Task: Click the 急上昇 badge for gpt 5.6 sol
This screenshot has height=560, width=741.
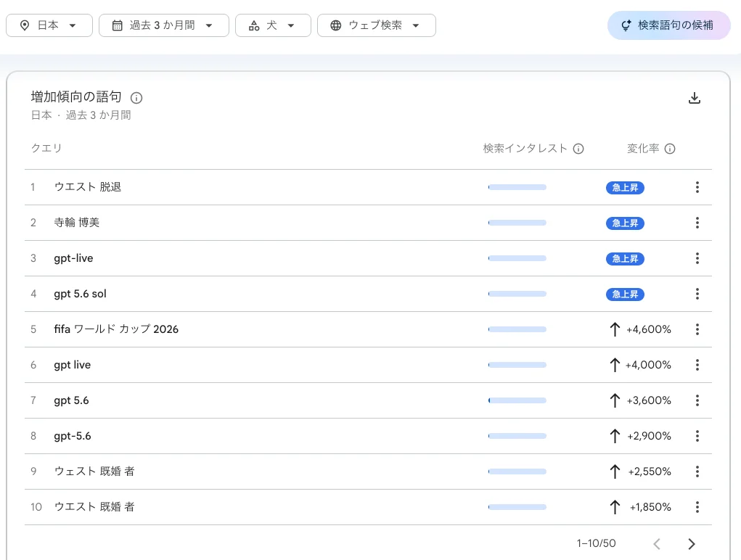Action: pos(625,295)
